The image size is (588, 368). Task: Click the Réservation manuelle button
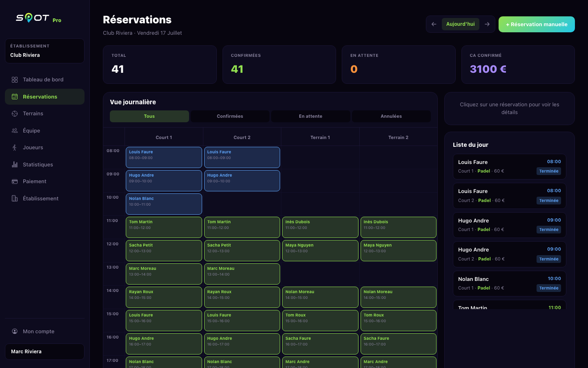[x=537, y=24]
